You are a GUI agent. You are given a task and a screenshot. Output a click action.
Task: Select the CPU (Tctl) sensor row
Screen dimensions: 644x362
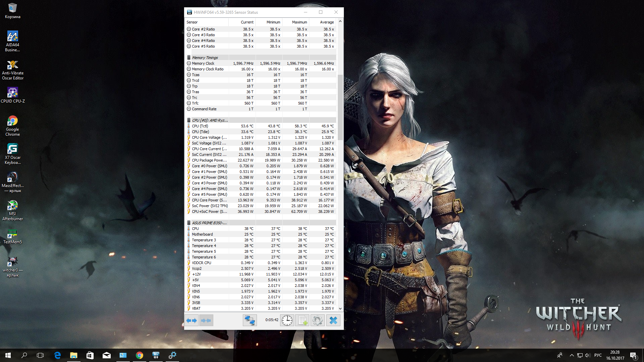tap(200, 126)
